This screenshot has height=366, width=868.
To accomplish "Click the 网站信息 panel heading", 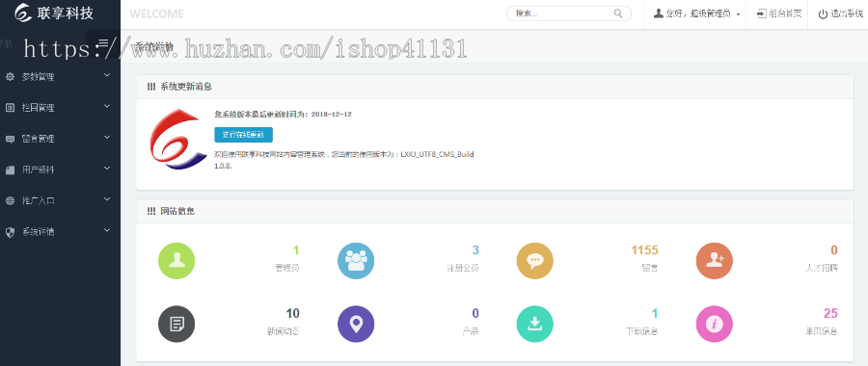I will point(177,211).
